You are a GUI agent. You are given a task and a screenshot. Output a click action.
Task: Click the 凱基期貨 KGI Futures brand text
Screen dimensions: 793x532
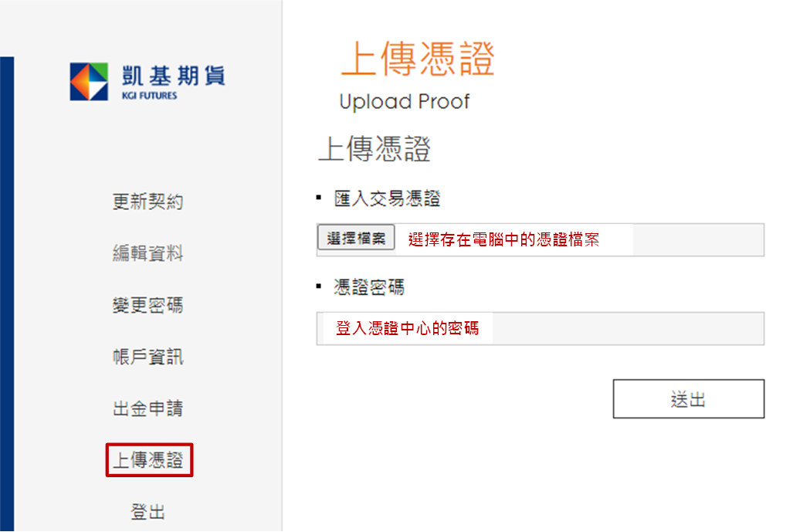click(173, 82)
